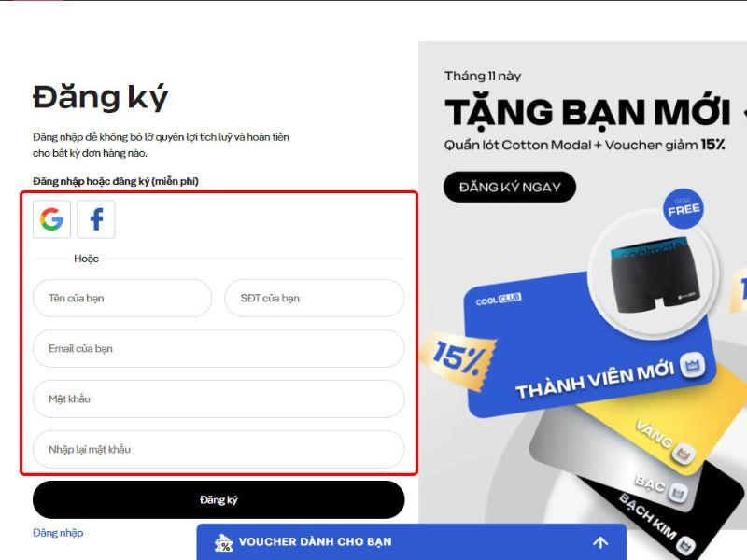Click the voucher percent gift icon
Image resolution: width=747 pixels, height=560 pixels.
pos(223,543)
